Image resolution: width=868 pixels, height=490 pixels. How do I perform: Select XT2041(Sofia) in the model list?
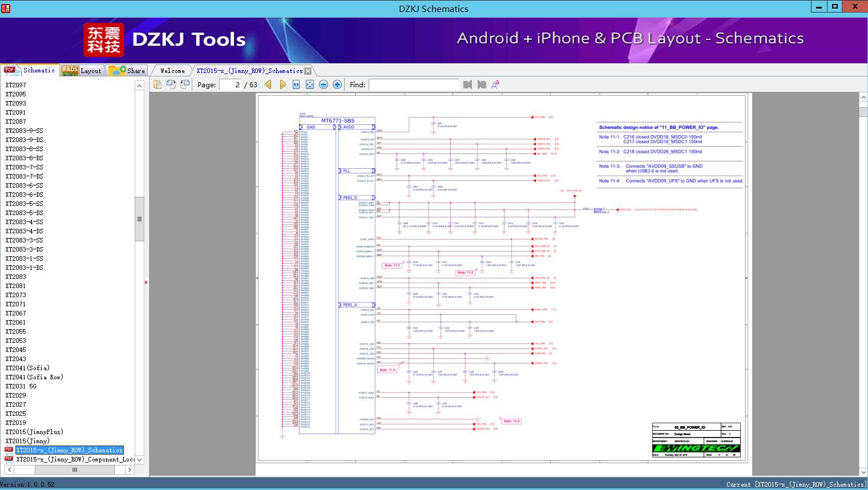[27, 368]
